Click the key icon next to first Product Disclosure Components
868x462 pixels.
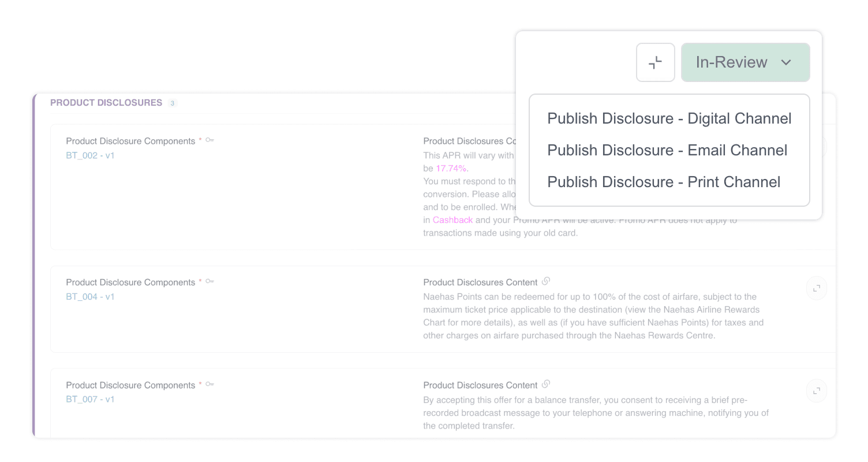coord(209,140)
